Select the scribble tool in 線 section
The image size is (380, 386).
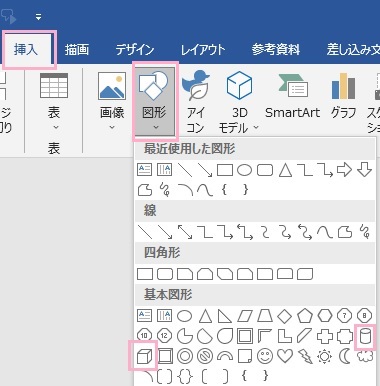365,232
